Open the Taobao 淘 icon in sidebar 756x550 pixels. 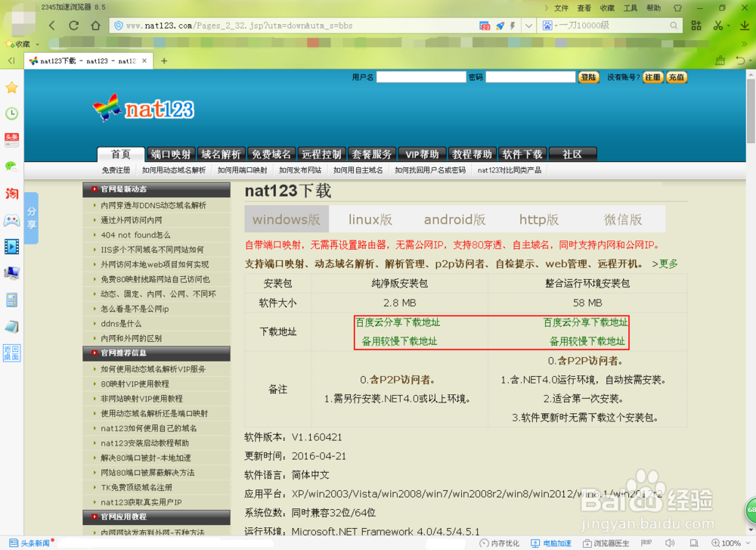[x=11, y=194]
